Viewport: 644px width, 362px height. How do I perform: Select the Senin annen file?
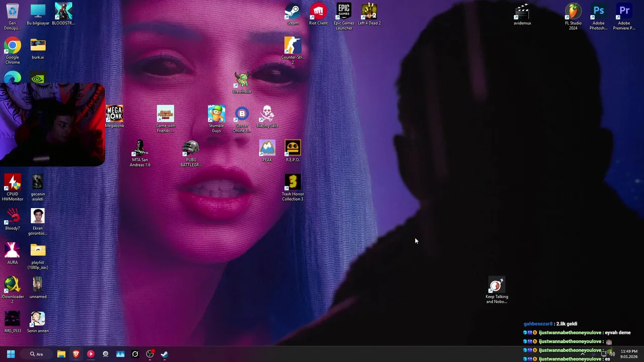38,322
